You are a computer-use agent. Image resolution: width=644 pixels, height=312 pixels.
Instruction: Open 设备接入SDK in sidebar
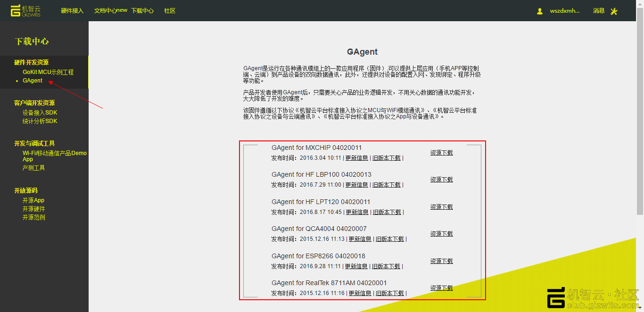[x=40, y=113]
